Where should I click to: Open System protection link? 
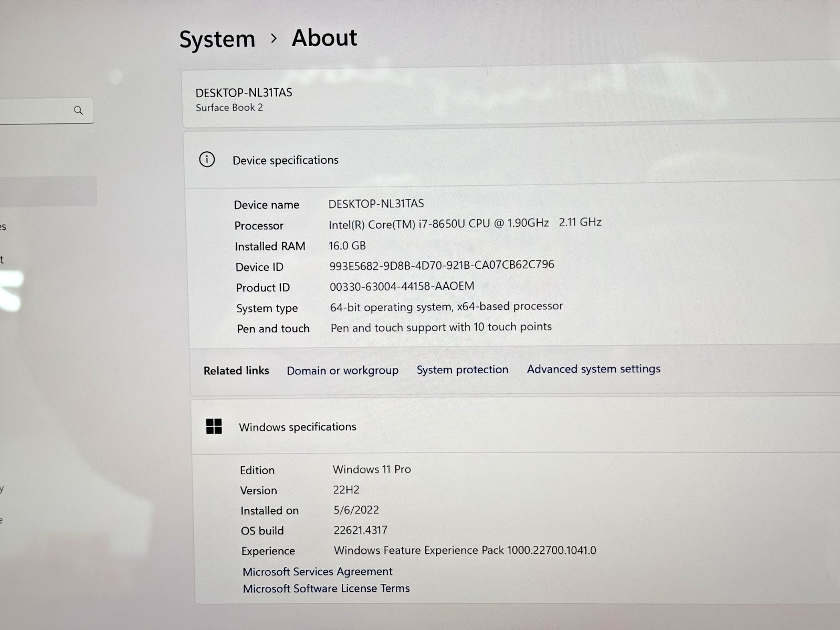(463, 370)
